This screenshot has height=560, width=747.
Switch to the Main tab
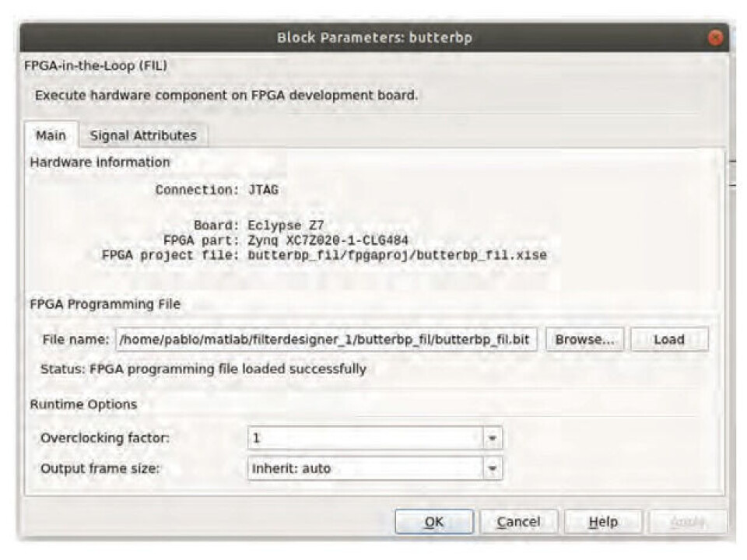(51, 135)
